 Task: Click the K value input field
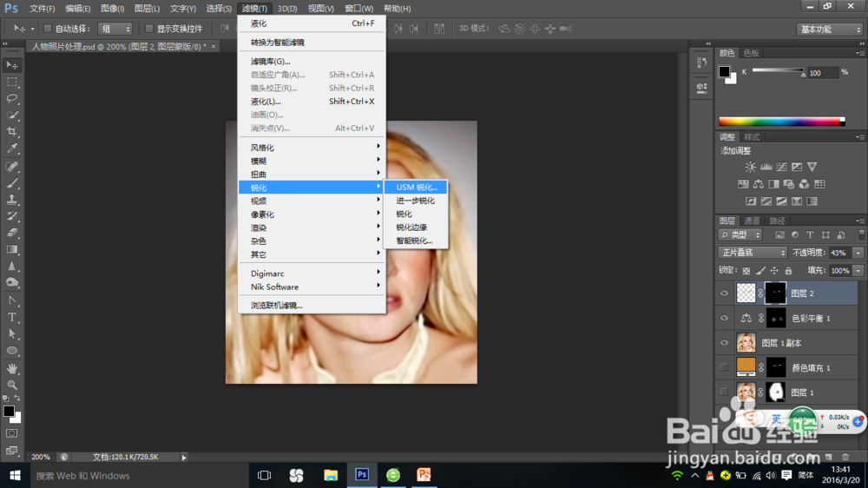click(823, 73)
